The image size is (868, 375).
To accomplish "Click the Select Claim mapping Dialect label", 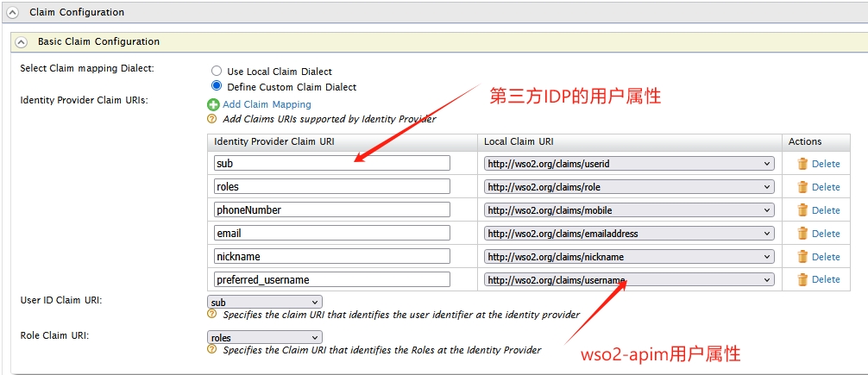I will click(87, 68).
